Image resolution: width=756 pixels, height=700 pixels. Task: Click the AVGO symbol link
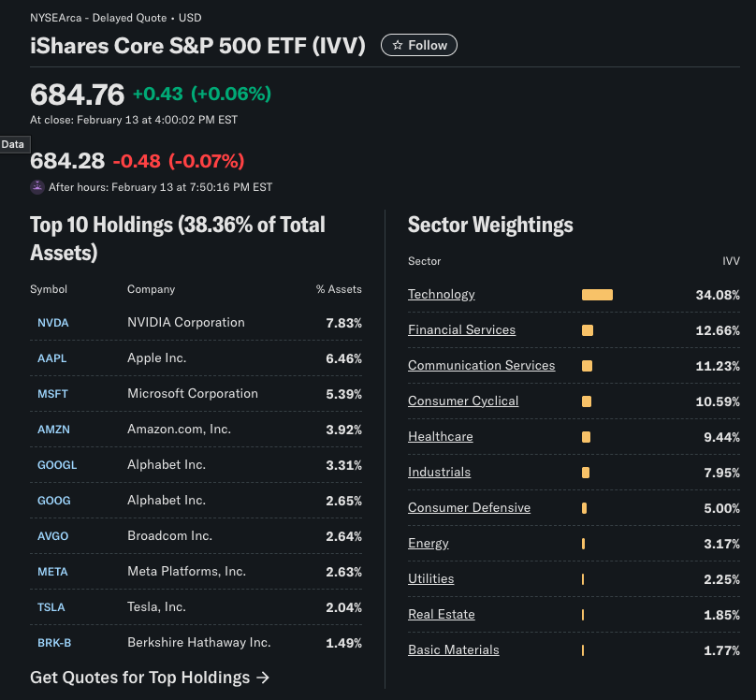click(x=52, y=536)
